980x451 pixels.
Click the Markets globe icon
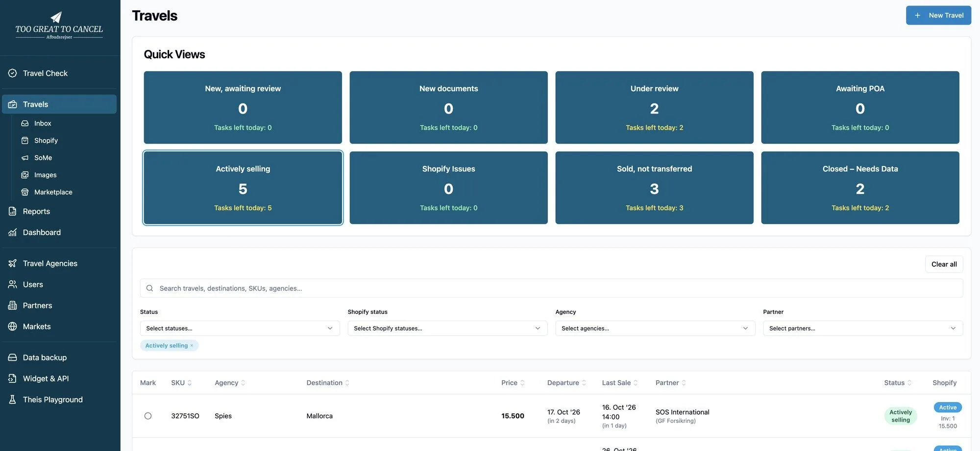13,327
